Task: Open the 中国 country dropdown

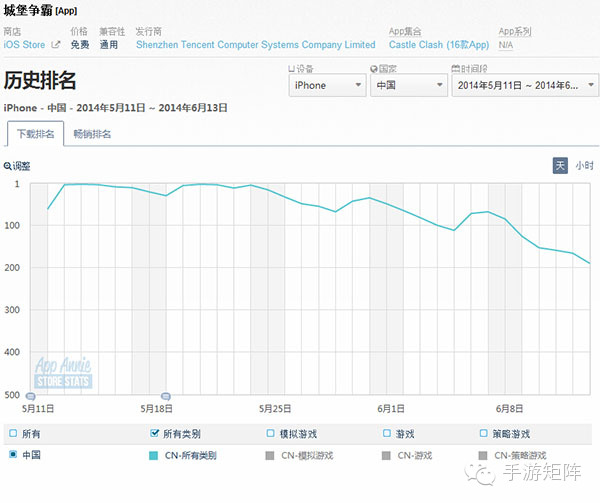Action: 409,85
